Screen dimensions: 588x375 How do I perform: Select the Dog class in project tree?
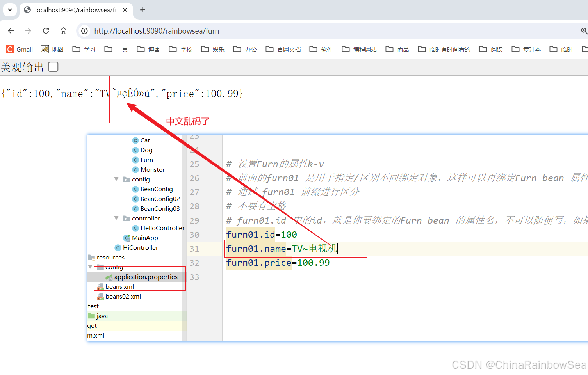click(x=146, y=150)
